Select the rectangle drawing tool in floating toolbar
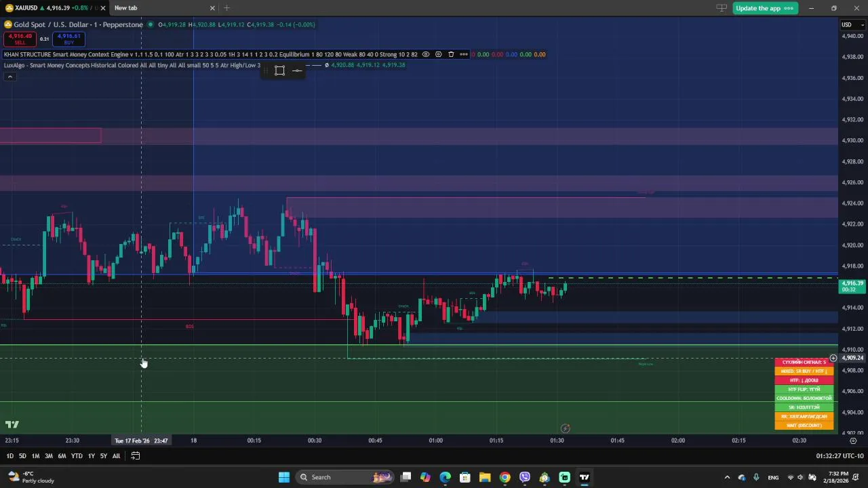The height and width of the screenshot is (488, 868). click(279, 70)
